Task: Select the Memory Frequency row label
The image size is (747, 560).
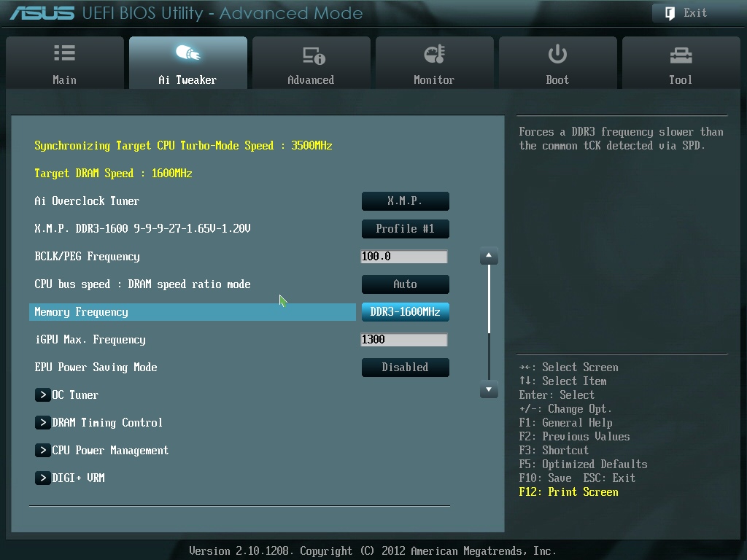Action: [x=82, y=312]
